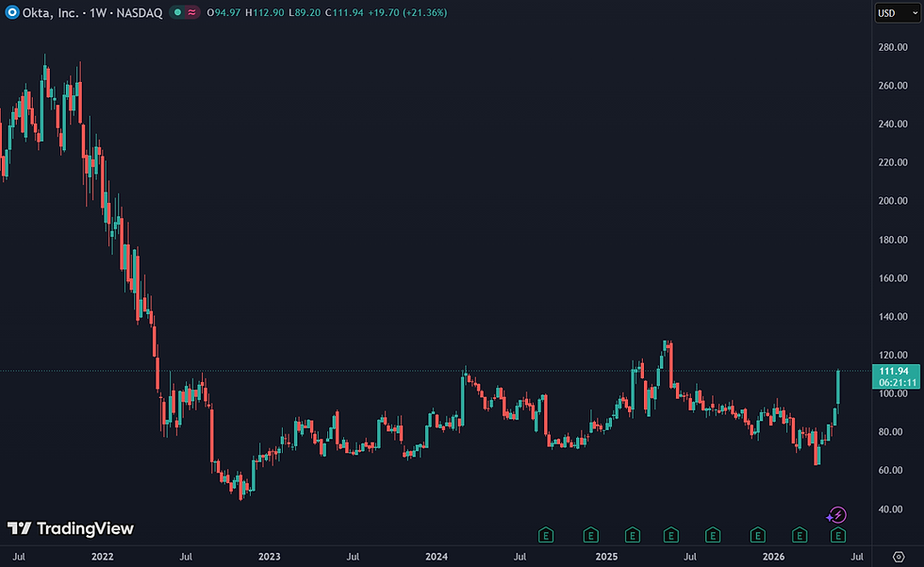Click the 2024 label on the time axis

(437, 557)
